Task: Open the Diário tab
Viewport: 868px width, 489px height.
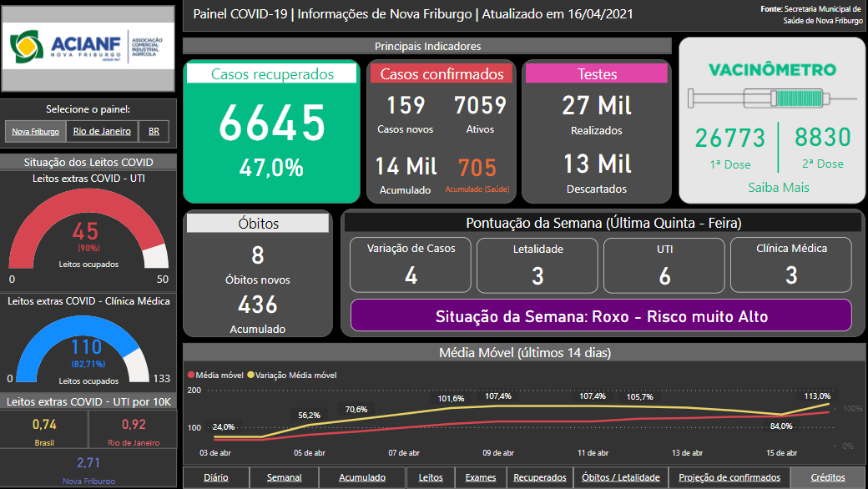Action: coord(216,478)
